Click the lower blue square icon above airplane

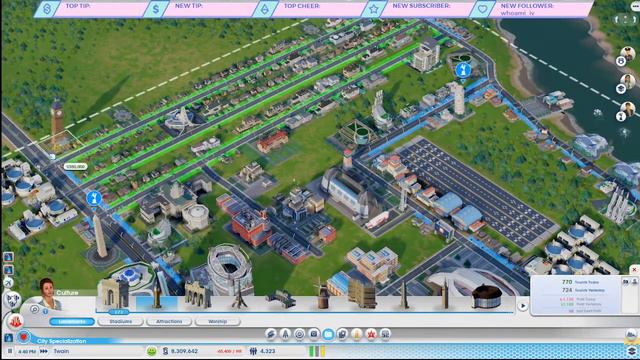8,270
